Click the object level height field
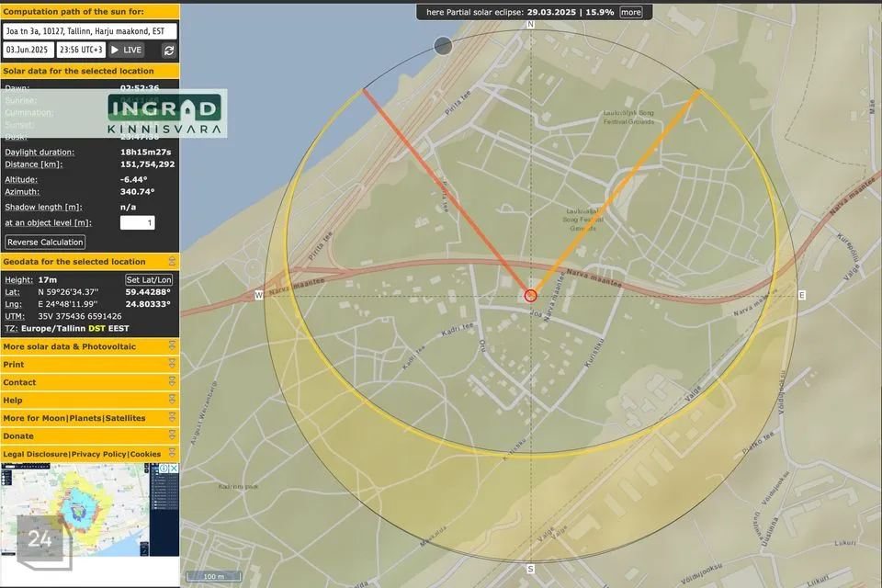This screenshot has height=588, width=882. (138, 222)
